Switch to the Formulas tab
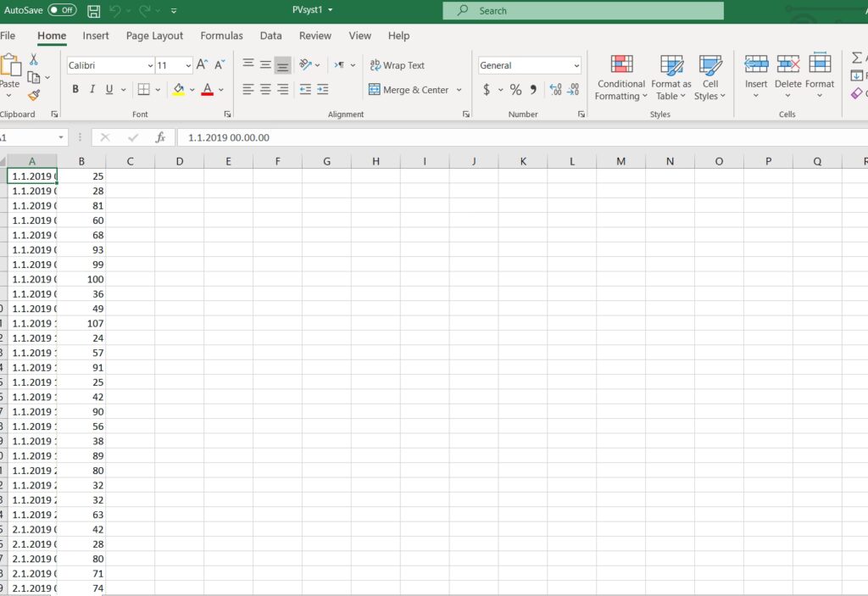 tap(221, 36)
